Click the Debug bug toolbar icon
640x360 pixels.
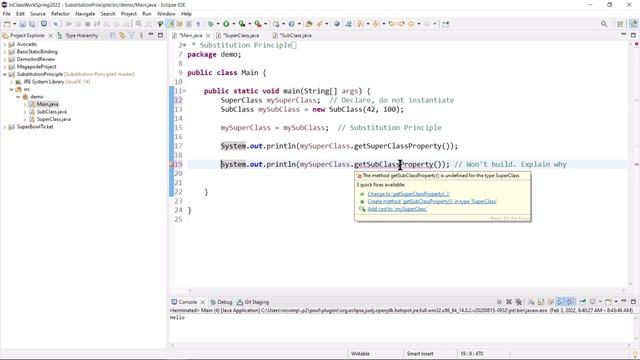pos(211,24)
